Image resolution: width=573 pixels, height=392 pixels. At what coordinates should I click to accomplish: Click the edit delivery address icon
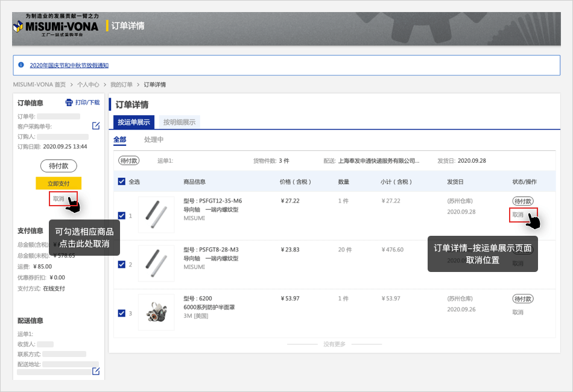(x=96, y=371)
